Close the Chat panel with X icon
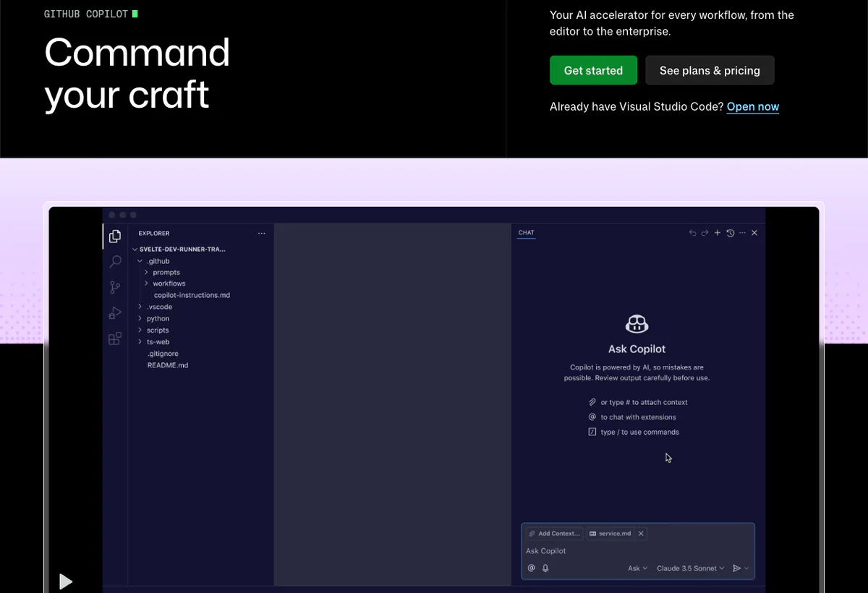The height and width of the screenshot is (593, 868). point(754,233)
